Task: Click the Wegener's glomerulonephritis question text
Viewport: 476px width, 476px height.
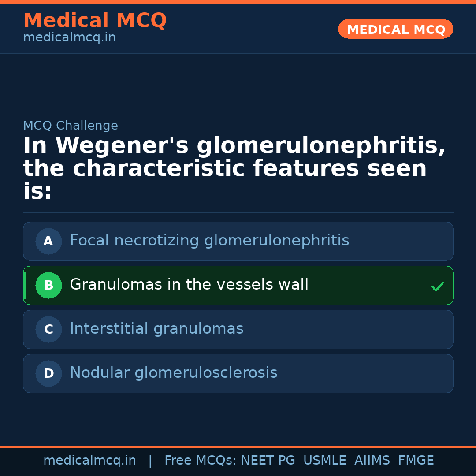Action: pyautogui.click(x=234, y=169)
